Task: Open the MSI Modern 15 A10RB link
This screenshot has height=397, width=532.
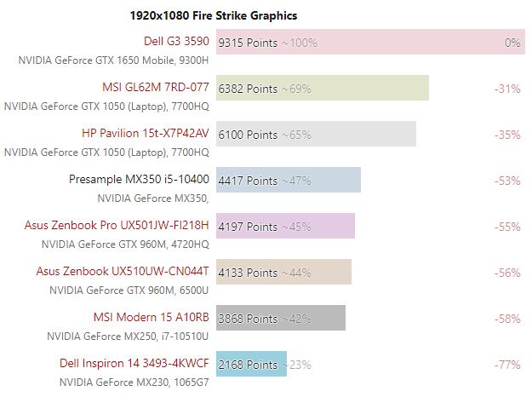Action: [151, 317]
